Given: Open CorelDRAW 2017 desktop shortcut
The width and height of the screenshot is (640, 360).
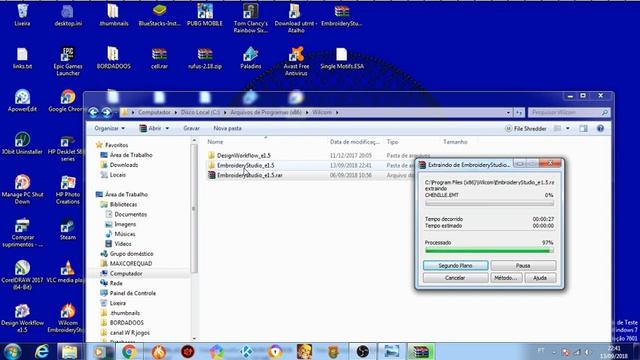Looking at the screenshot, I should (22, 275).
